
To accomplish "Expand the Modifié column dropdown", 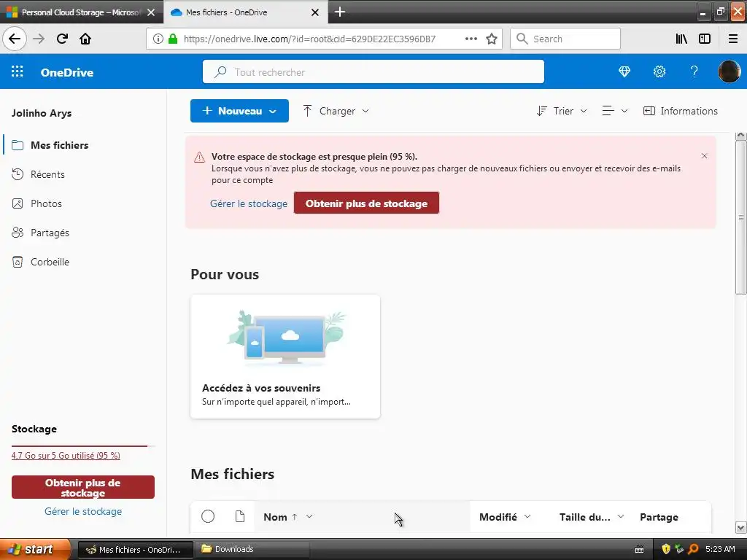I will point(527,517).
